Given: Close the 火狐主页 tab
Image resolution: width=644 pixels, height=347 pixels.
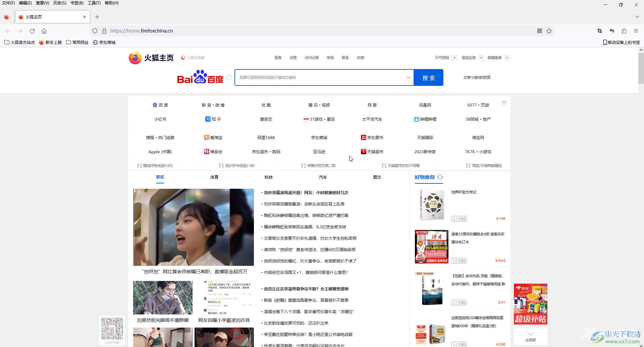Looking at the screenshot, I should coord(85,17).
